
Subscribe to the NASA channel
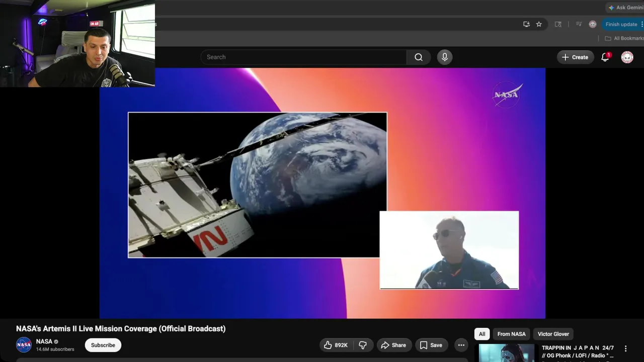pyautogui.click(x=103, y=345)
